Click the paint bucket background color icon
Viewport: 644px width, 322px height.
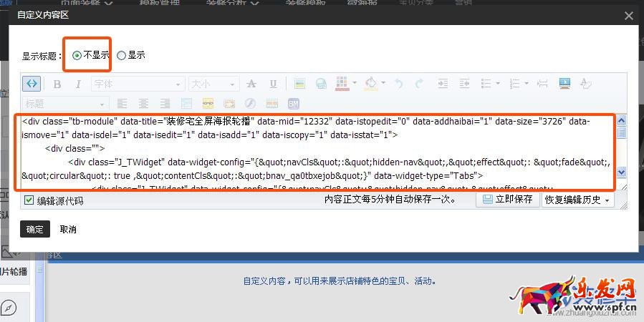[x=371, y=83]
